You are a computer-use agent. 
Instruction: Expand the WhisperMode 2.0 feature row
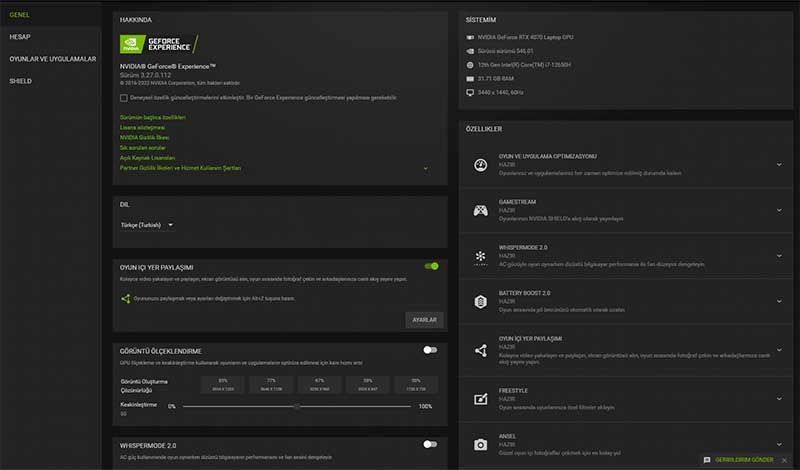tap(779, 256)
